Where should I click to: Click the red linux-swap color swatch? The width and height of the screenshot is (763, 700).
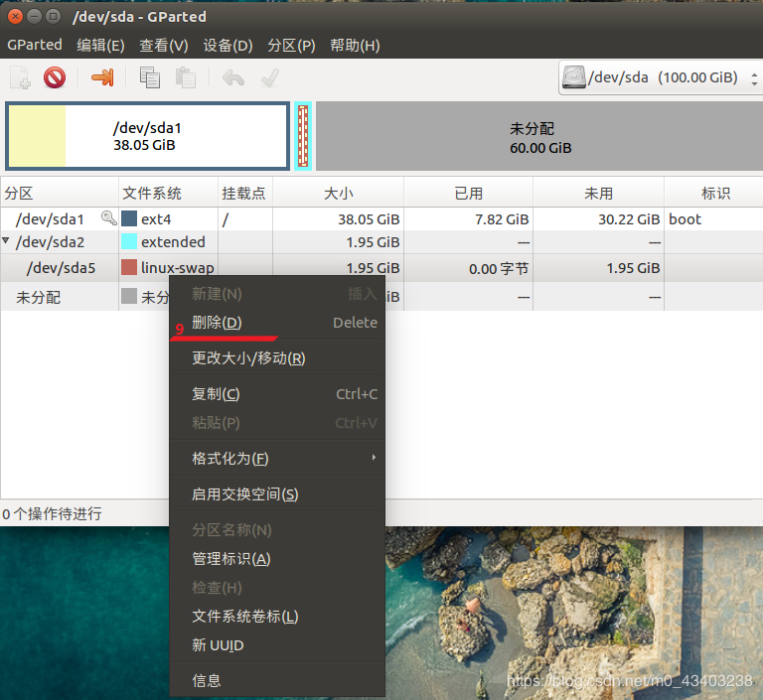pos(129,267)
